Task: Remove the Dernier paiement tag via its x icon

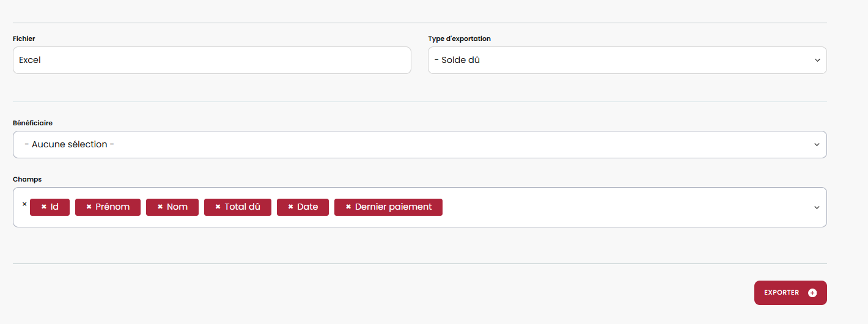Action: 348,207
